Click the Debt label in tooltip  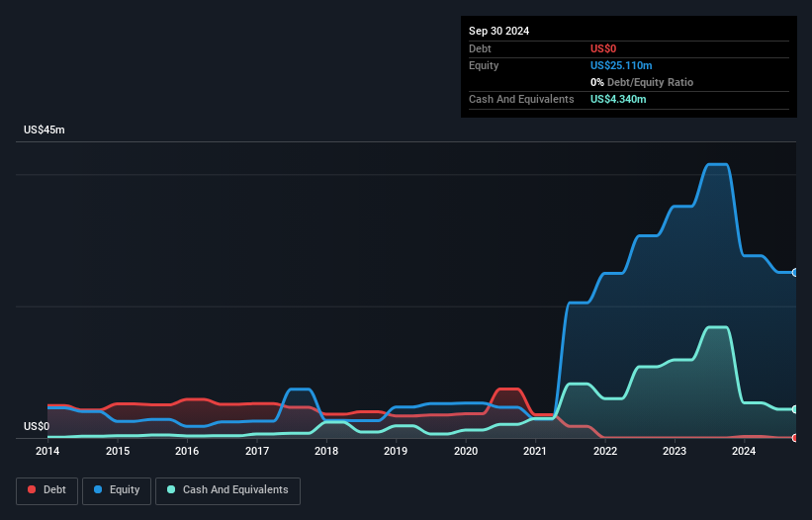point(480,48)
